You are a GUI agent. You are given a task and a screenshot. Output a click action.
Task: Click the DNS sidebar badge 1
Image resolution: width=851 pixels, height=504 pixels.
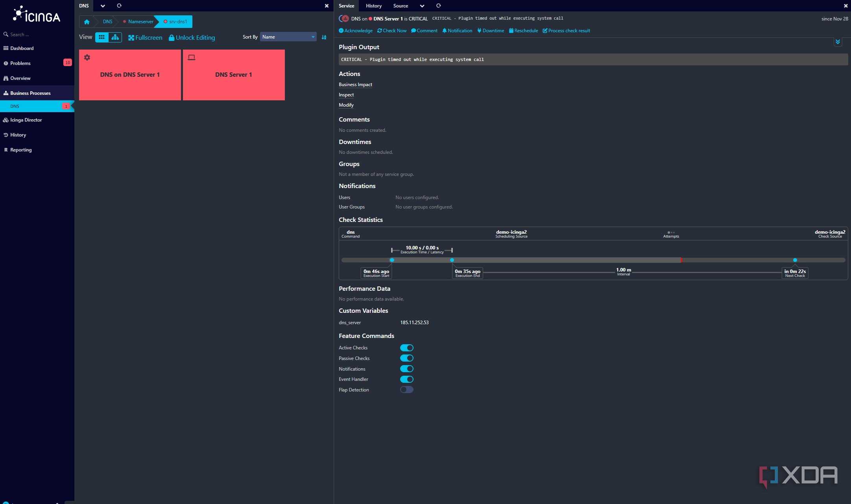pos(66,106)
